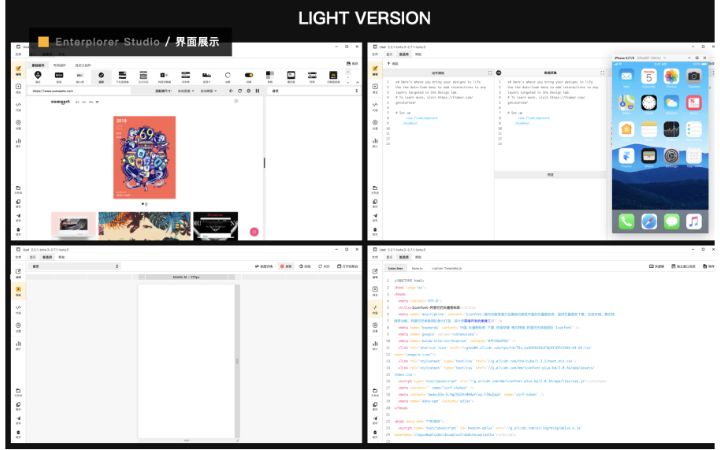Open highlighted menu item in iPhone simulator window
Image resolution: width=720 pixels, height=450 pixels.
(404, 54)
